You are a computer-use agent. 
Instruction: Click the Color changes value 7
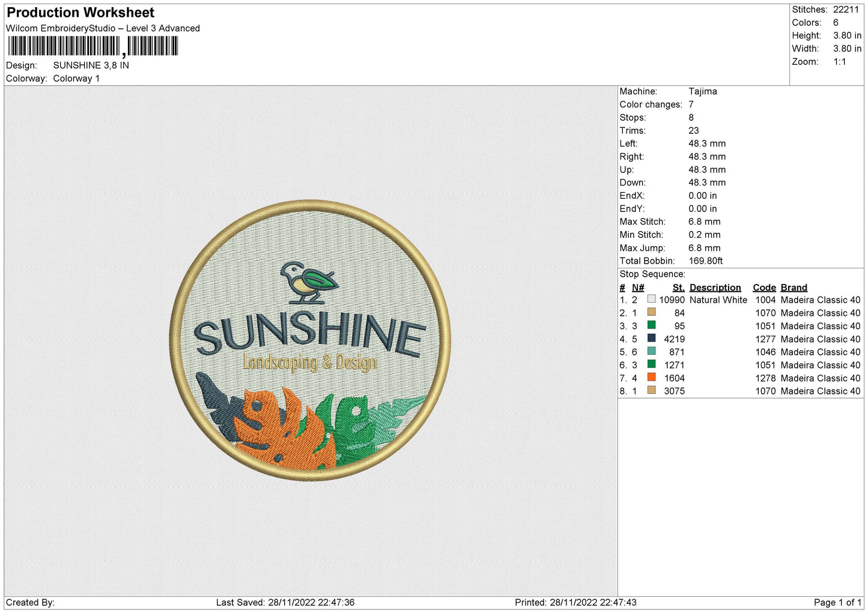point(691,104)
